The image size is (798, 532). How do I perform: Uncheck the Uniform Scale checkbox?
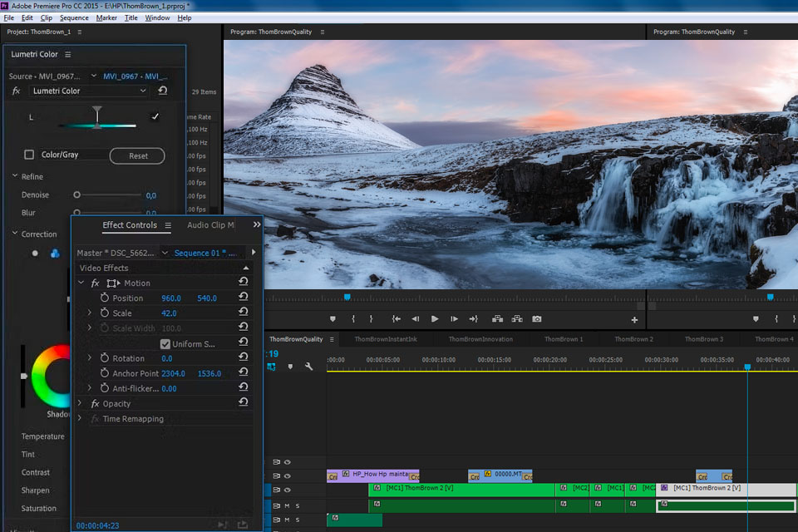(x=165, y=344)
